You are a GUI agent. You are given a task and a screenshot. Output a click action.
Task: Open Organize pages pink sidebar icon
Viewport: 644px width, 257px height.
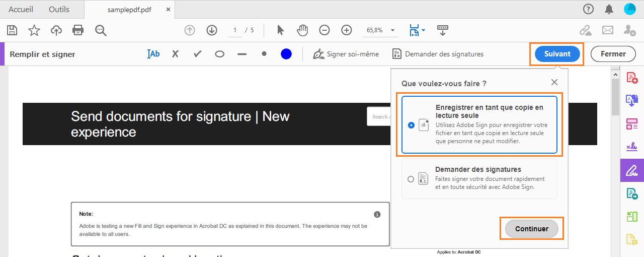[x=632, y=123]
